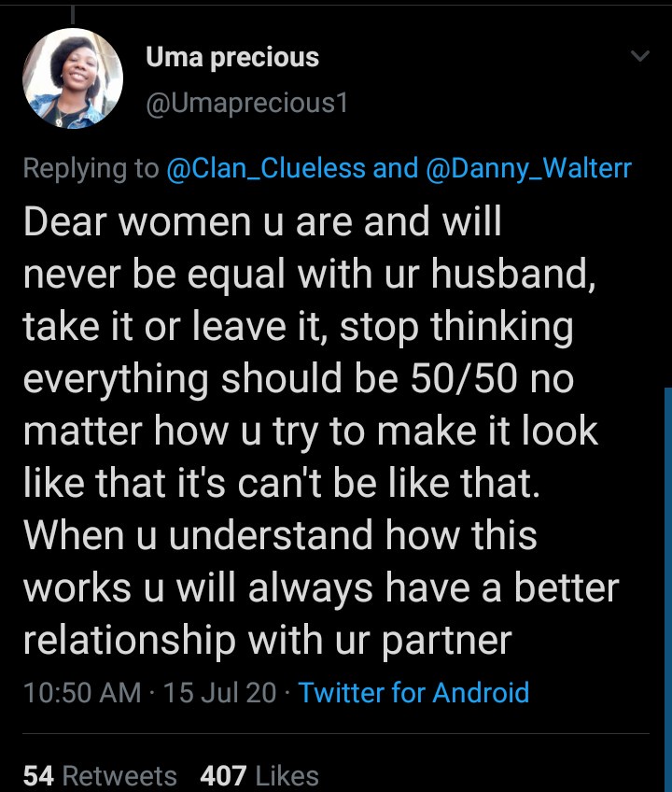Open Uma precious's profile picture
The height and width of the screenshot is (792, 672).
[x=73, y=78]
